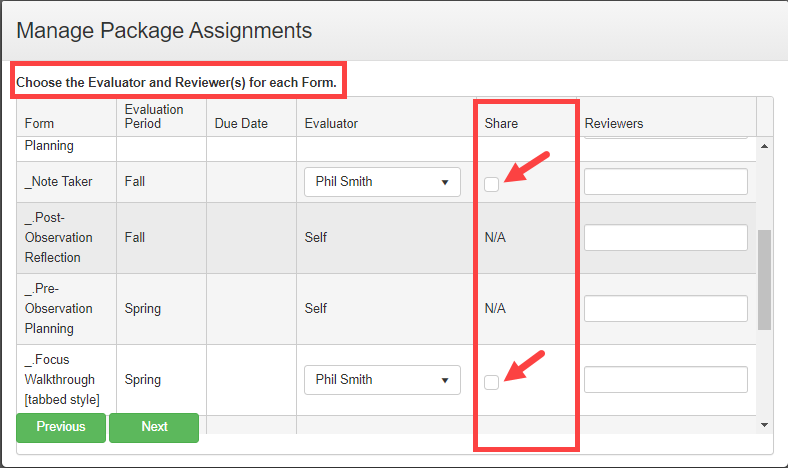Focus the Reviewers field for Focus Walkthrough

pos(666,380)
